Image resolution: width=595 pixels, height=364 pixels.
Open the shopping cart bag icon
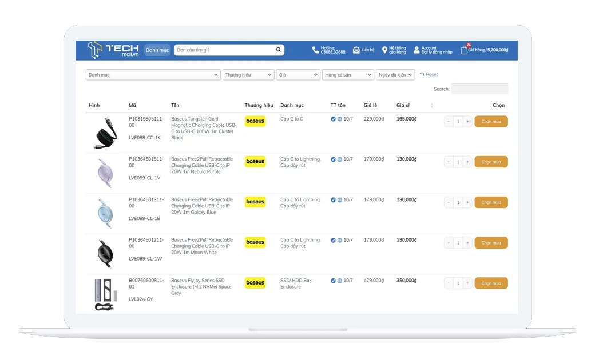pos(464,50)
